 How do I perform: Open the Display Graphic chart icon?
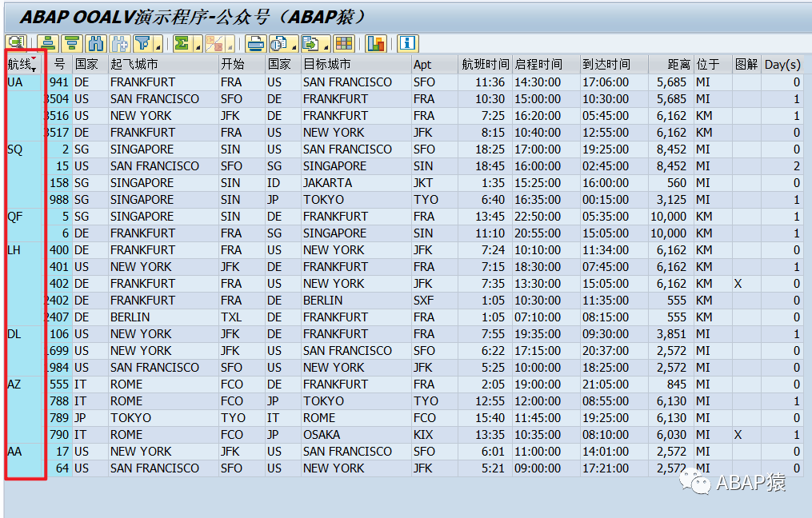(x=376, y=43)
